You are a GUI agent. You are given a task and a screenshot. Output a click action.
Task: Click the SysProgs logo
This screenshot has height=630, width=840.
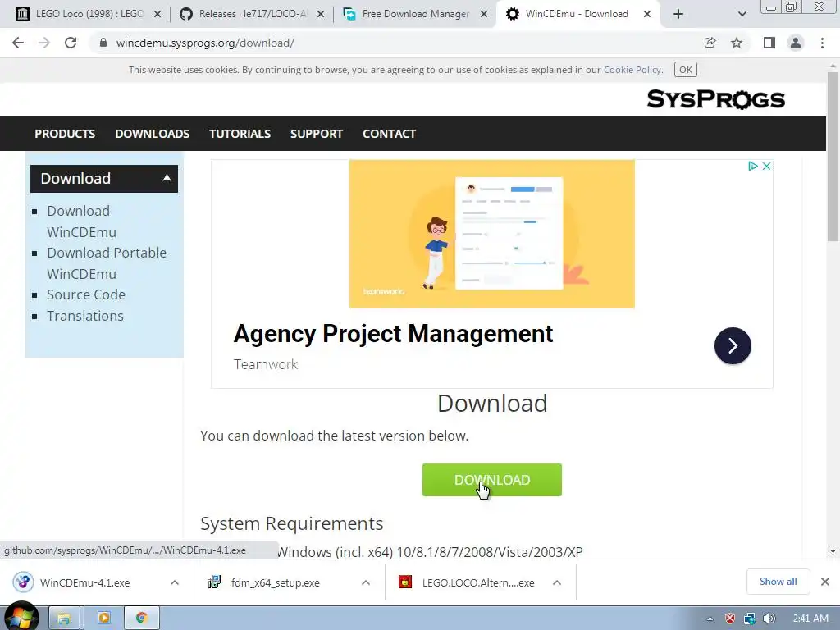coord(715,99)
